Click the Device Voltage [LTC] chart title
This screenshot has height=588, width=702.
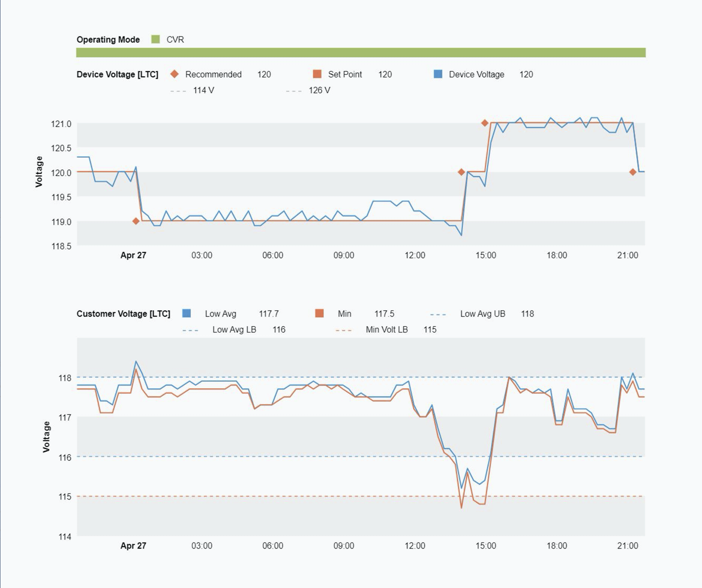117,74
